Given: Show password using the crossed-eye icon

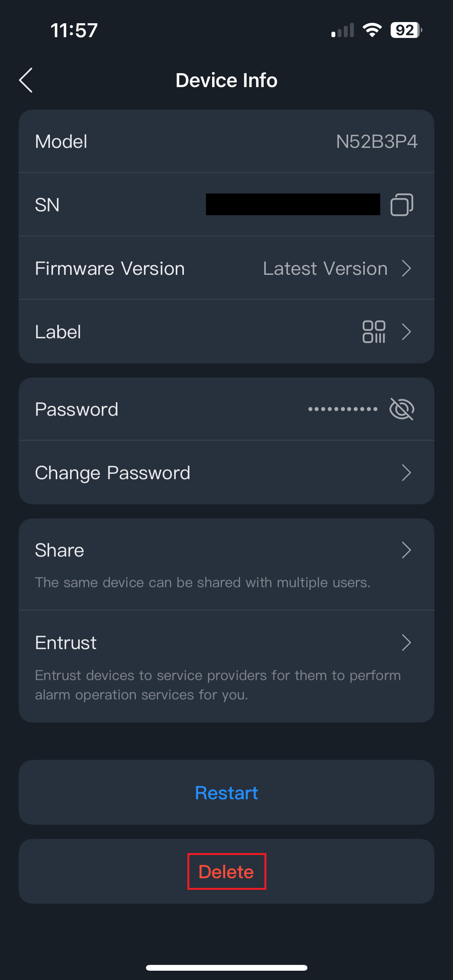Looking at the screenshot, I should 402,409.
